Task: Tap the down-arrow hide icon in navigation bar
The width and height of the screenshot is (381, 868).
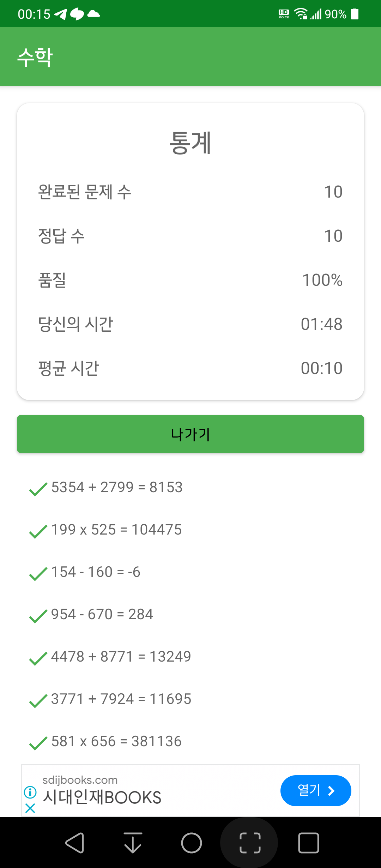Action: click(133, 843)
